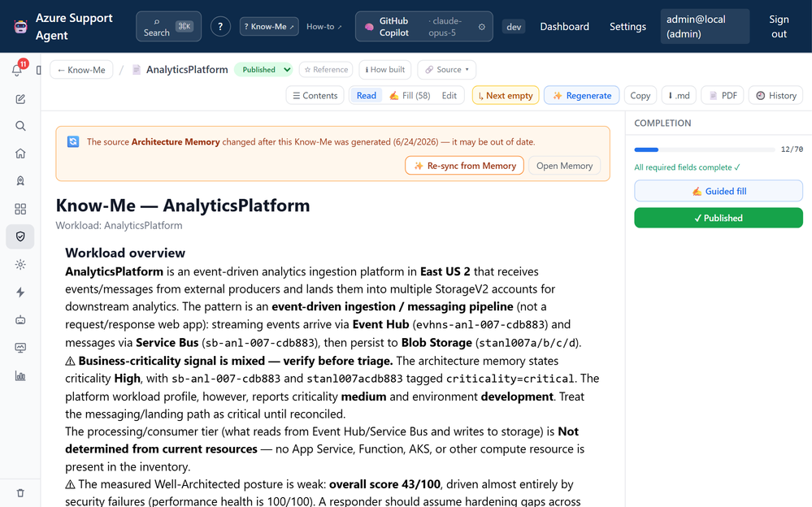Click the rocket icon in sidebar

pos(20,180)
